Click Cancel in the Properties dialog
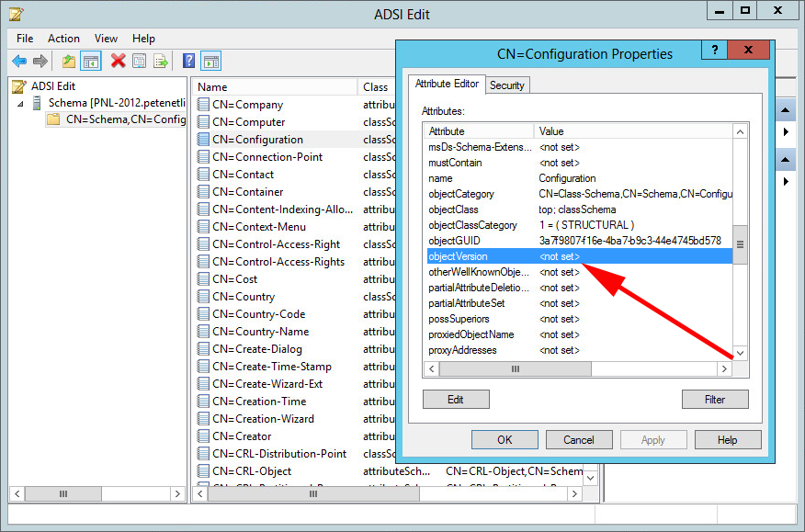The image size is (805, 532). coord(579,439)
